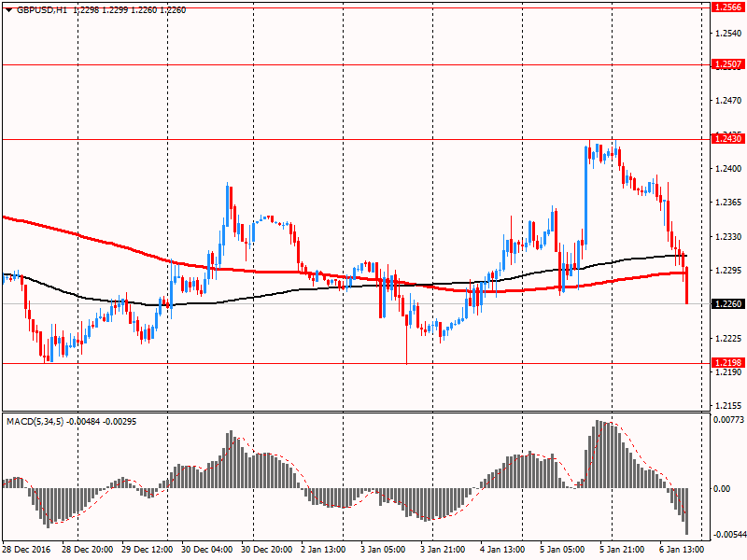Select the 1.2198 support price tag
Image resolution: width=747 pixels, height=560 pixels.
[726, 363]
